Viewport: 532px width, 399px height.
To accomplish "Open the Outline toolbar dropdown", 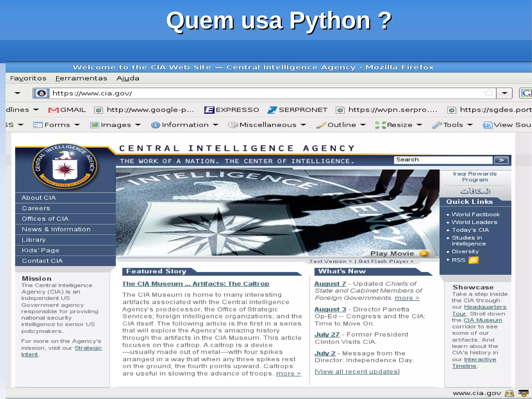I will pyautogui.click(x=341, y=125).
